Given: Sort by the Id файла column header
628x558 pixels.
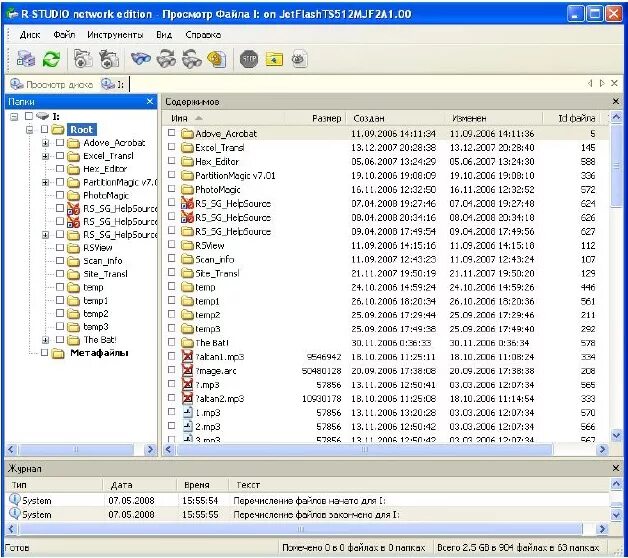Looking at the screenshot, I should tap(577, 118).
